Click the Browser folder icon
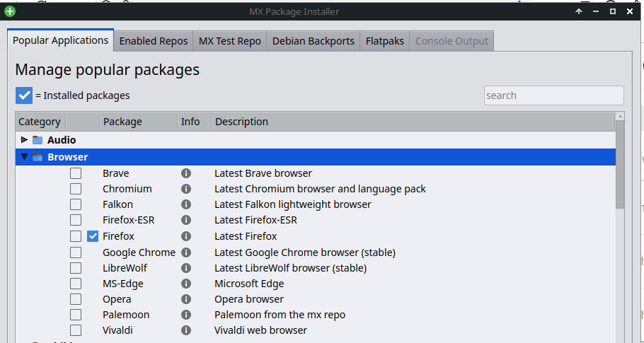 click(38, 157)
